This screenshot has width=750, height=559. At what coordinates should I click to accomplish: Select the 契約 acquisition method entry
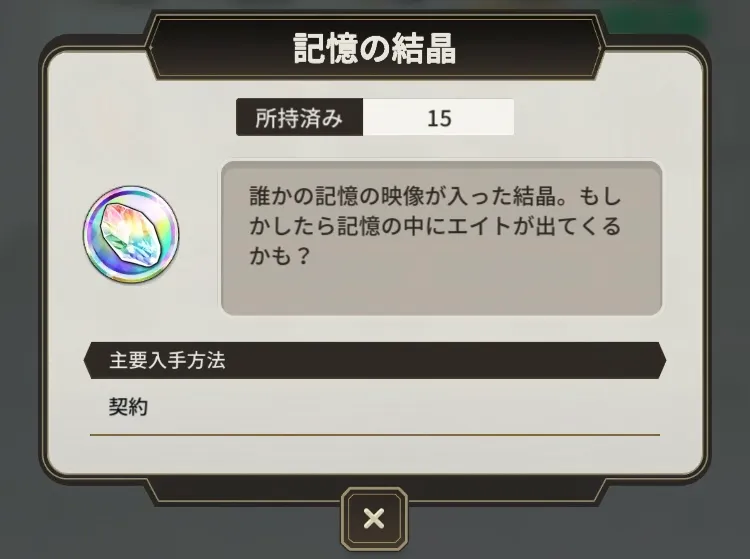click(x=128, y=407)
